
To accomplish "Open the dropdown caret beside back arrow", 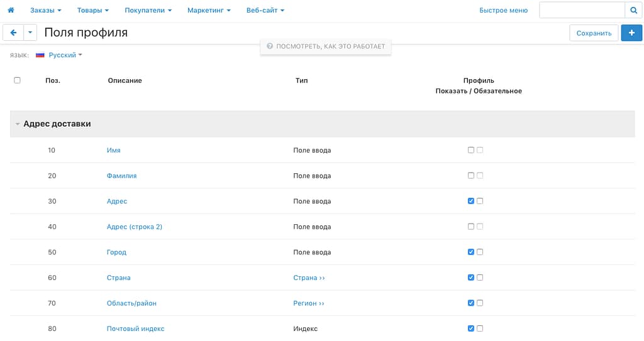I will [30, 33].
